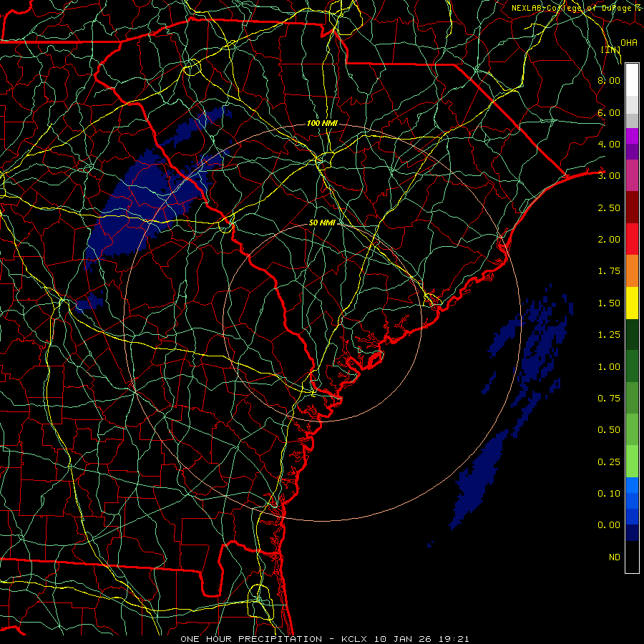Click the 1.25 legend value

[609, 334]
